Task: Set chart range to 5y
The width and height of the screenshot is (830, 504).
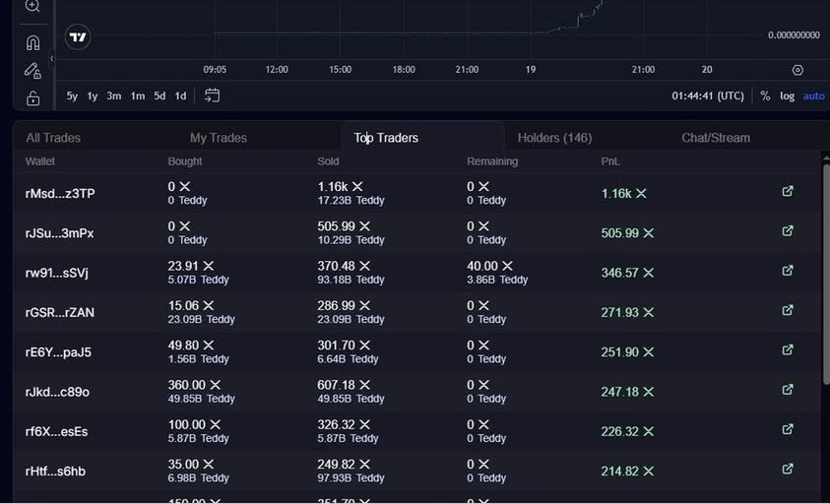Action: [72, 95]
